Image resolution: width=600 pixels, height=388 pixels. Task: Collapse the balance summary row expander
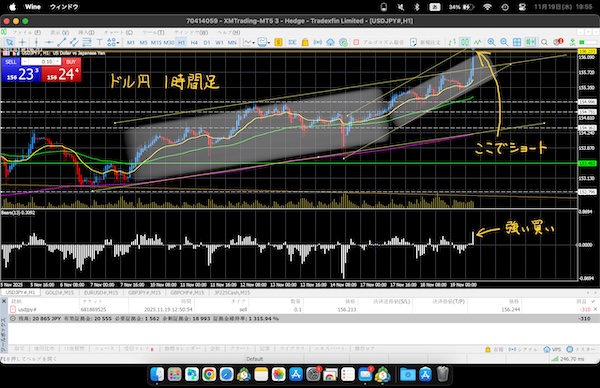point(13,318)
